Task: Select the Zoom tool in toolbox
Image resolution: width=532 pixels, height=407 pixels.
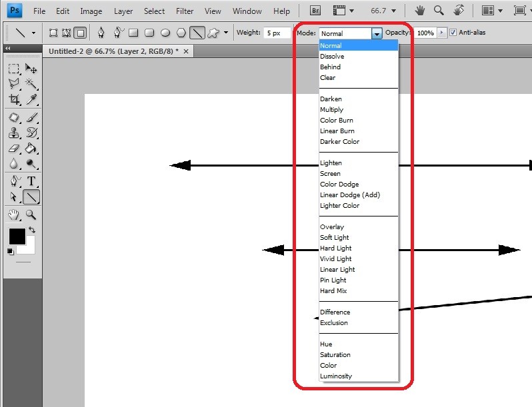Action: (31, 214)
